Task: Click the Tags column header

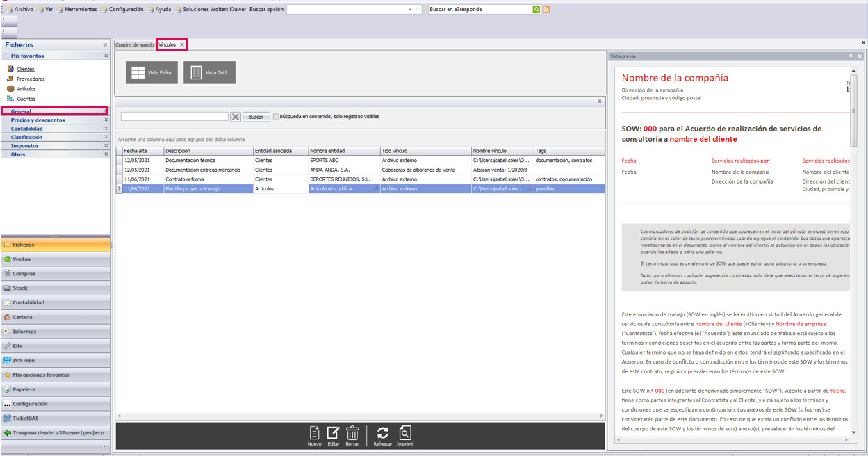Action: click(x=569, y=151)
